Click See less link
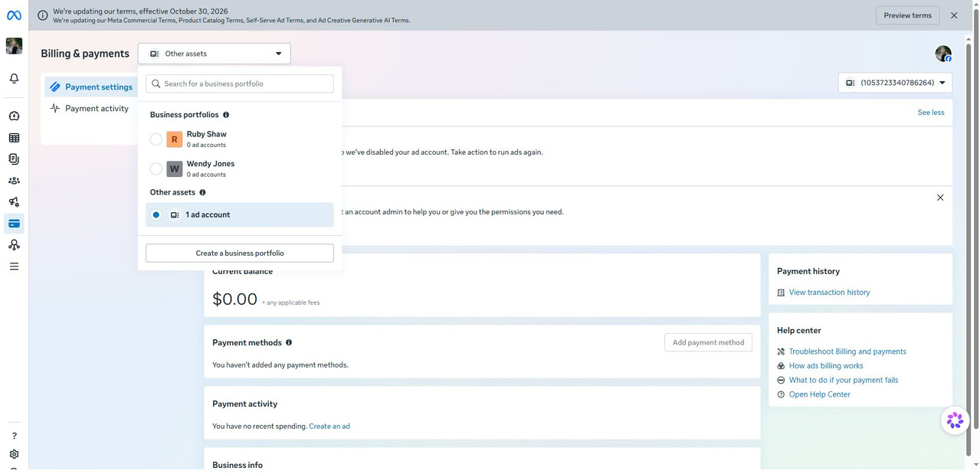980x474 pixels. click(931, 113)
